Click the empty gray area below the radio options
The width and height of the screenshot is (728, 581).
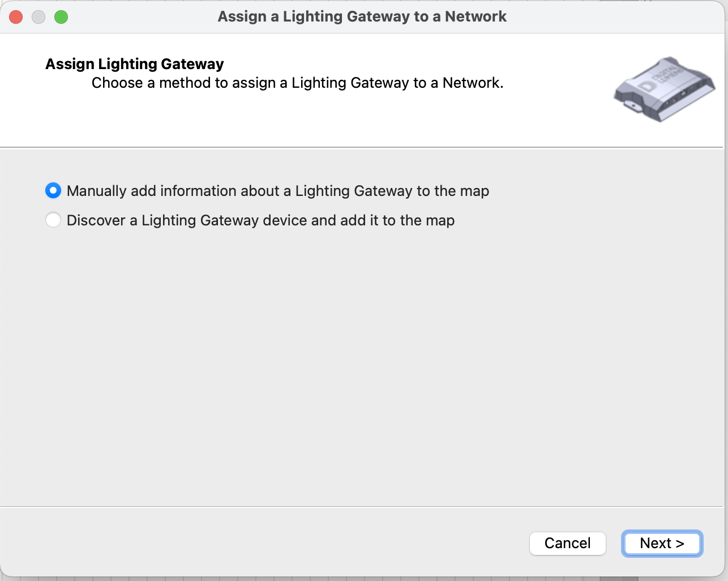pyautogui.click(x=362, y=368)
